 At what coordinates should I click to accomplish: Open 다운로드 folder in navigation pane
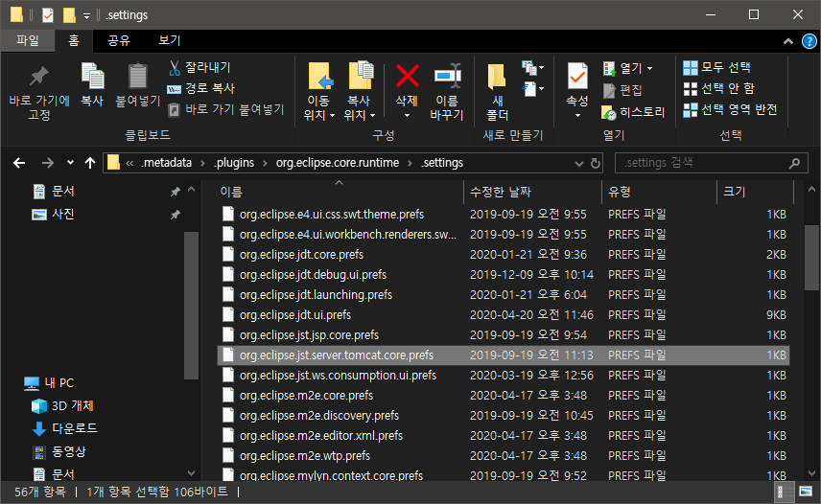(64, 428)
